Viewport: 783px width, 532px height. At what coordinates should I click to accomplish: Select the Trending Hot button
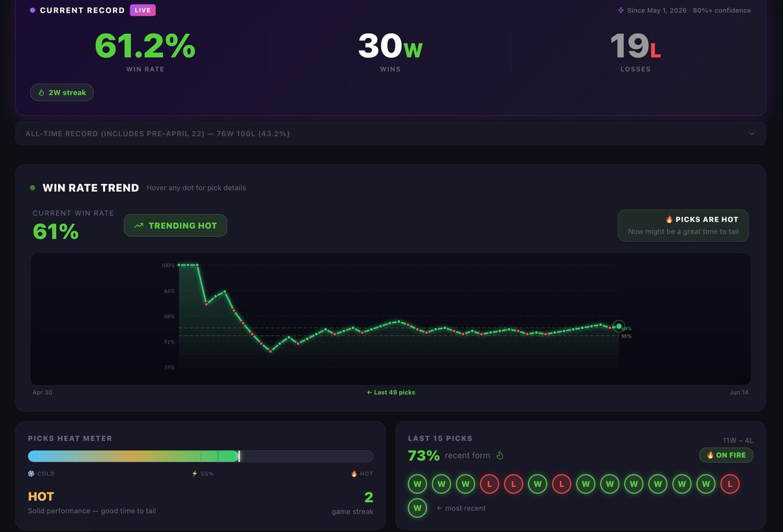pyautogui.click(x=176, y=226)
